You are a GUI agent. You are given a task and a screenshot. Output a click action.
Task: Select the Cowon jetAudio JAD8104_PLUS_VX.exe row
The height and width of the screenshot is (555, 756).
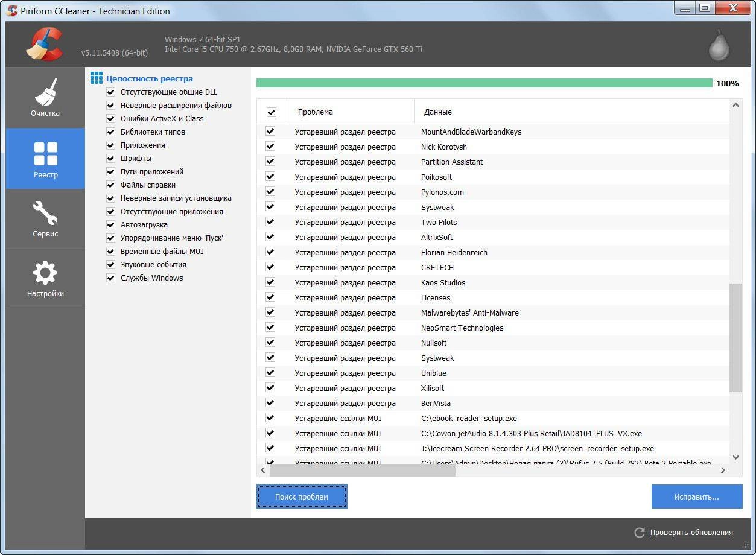pyautogui.click(x=493, y=433)
